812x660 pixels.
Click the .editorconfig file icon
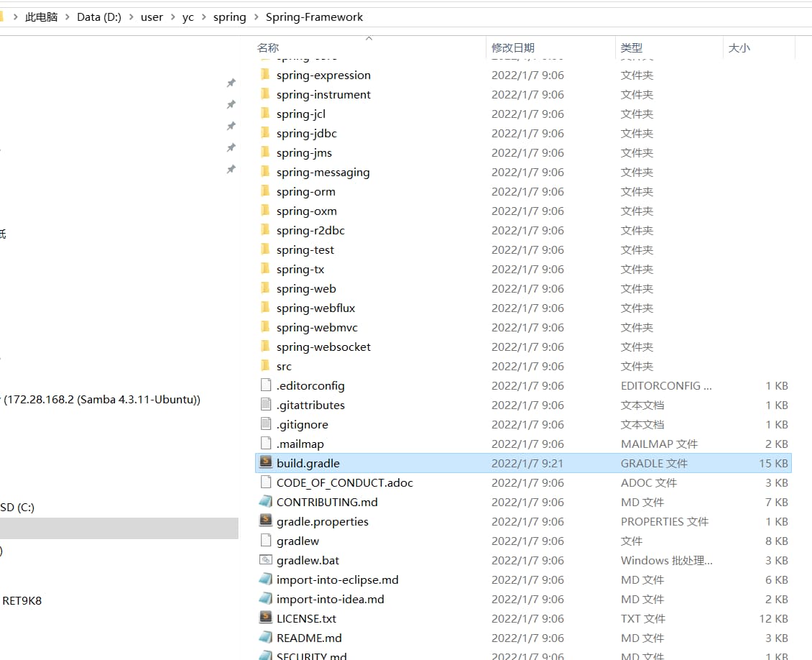[x=266, y=385]
